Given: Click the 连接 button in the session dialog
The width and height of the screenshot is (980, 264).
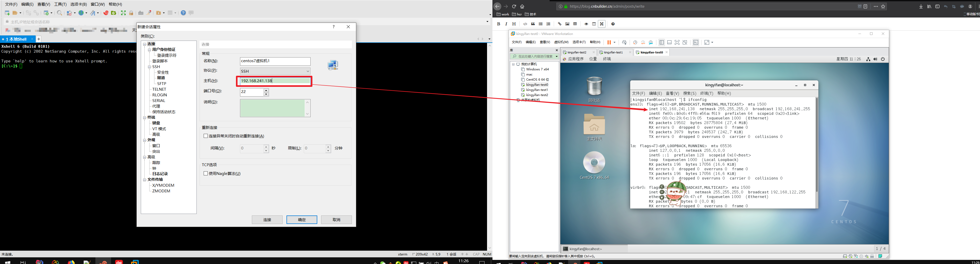Looking at the screenshot, I should (267, 220).
